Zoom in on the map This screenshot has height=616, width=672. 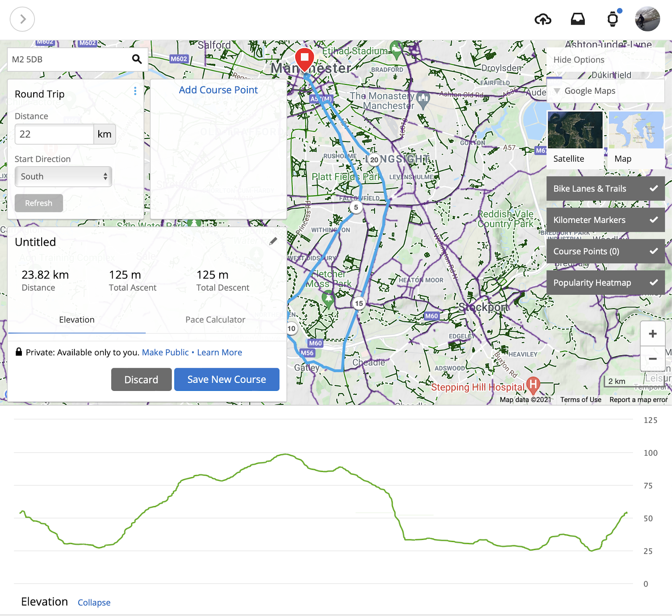click(652, 334)
